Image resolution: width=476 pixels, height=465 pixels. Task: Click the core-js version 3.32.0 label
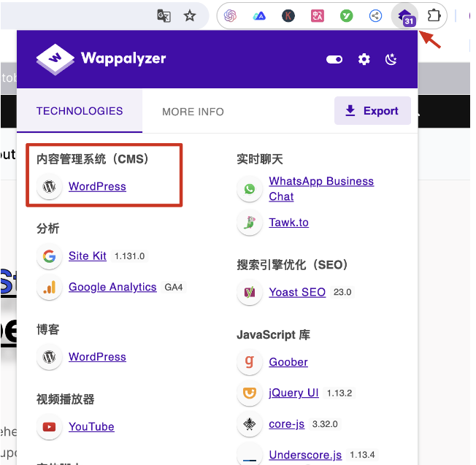coord(325,424)
